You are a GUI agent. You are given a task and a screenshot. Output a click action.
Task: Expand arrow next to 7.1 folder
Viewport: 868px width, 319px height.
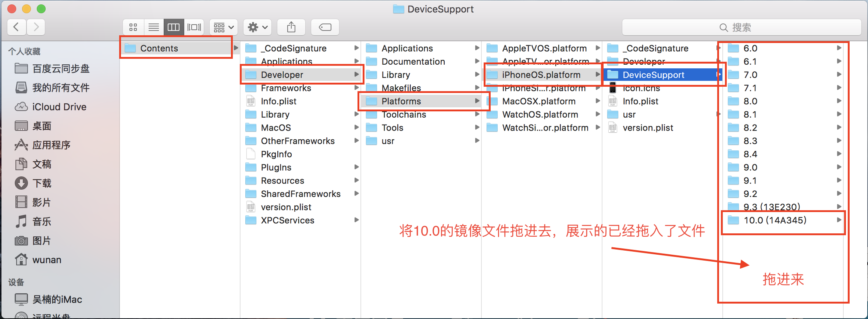839,87
